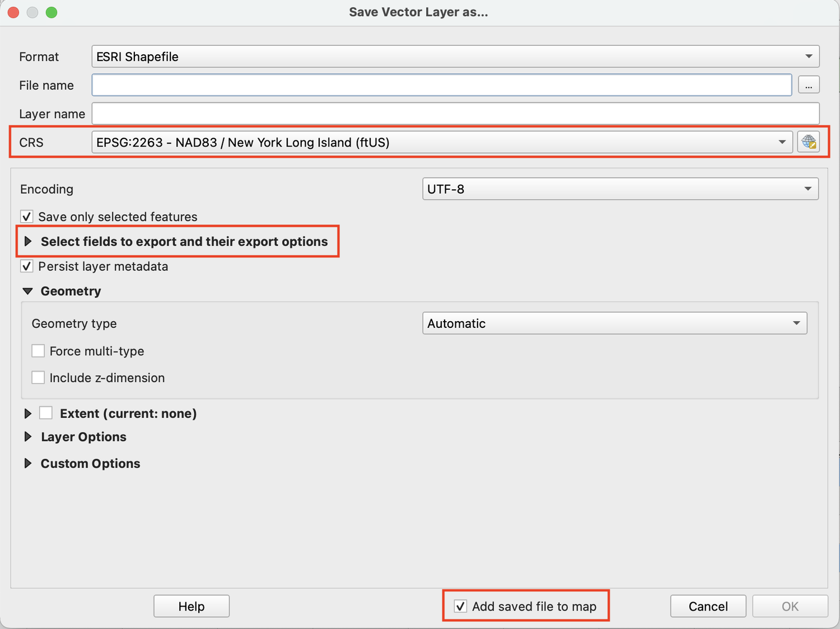Image resolution: width=840 pixels, height=629 pixels.
Task: Click the File name input field
Action: tap(442, 85)
